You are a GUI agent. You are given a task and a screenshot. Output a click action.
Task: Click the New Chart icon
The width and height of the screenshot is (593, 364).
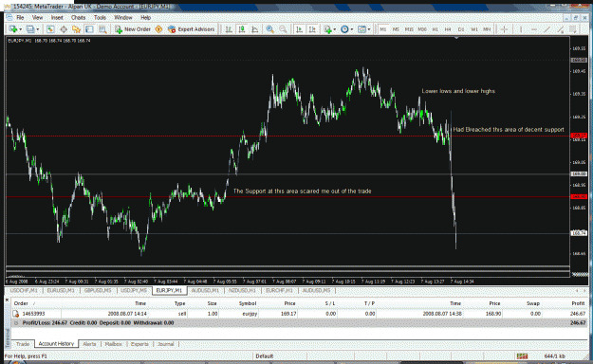point(13,29)
